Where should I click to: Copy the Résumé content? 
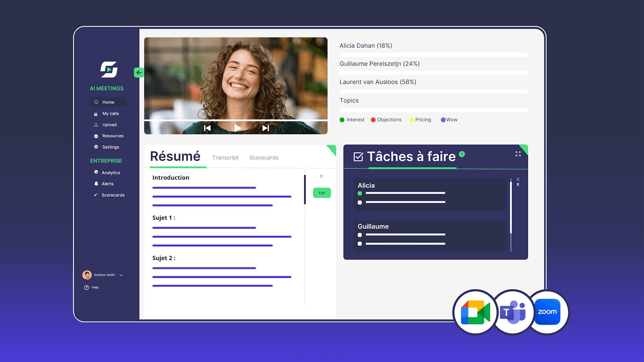point(321,176)
